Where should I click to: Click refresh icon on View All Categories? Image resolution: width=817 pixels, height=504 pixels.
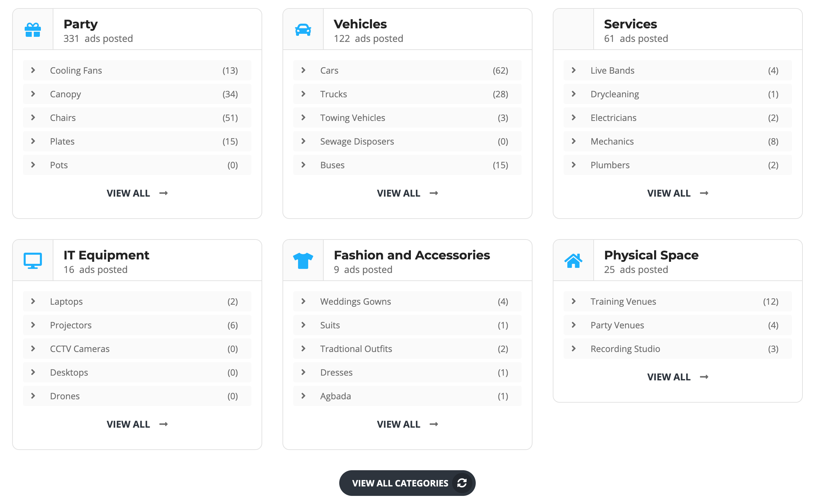[462, 483]
